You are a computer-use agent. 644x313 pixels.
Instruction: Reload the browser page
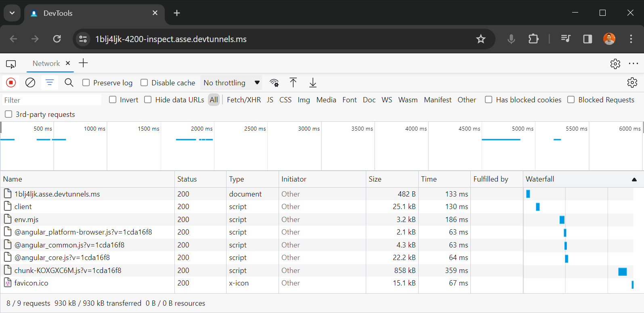coord(57,39)
